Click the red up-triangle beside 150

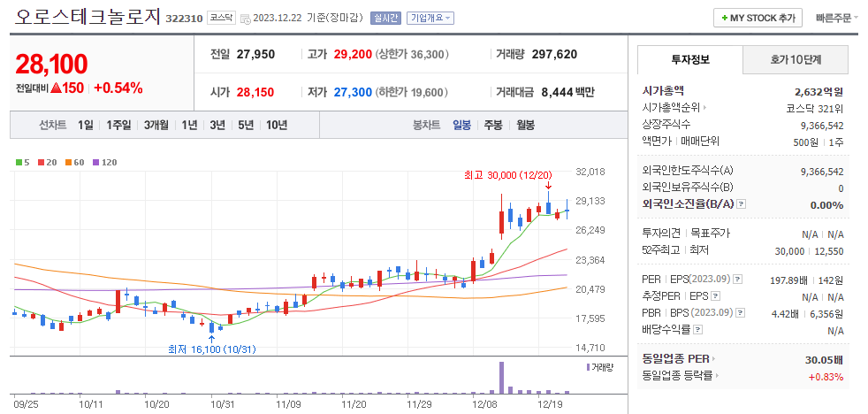click(x=56, y=88)
